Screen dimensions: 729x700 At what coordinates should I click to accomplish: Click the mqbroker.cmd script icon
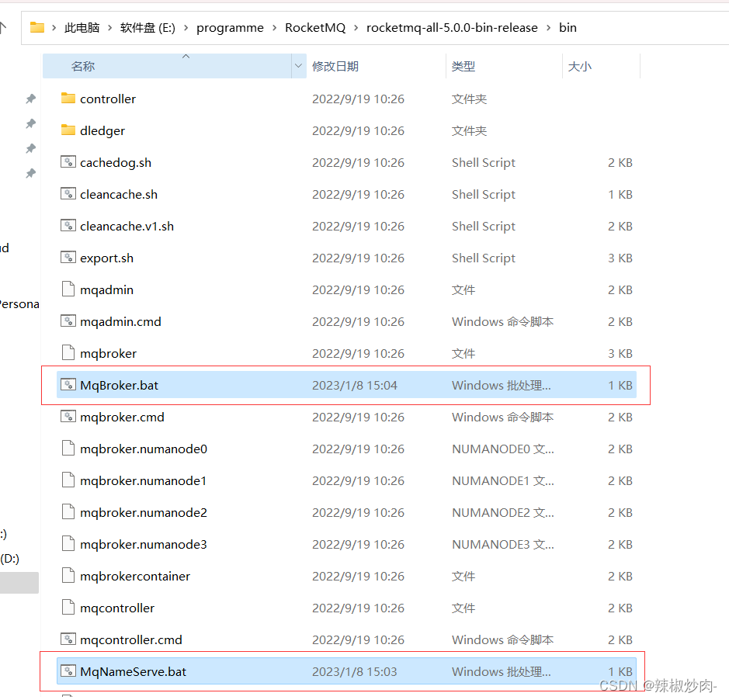(x=68, y=417)
